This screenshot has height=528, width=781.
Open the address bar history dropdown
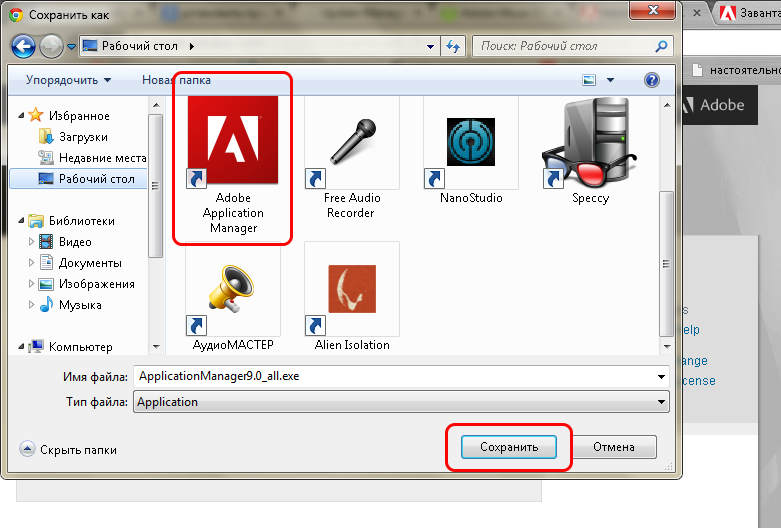coord(430,46)
